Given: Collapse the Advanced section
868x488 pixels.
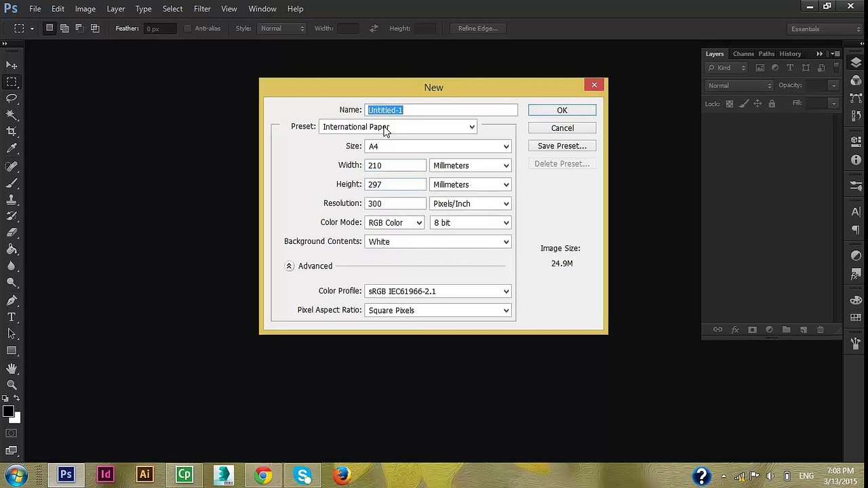Looking at the screenshot, I should (x=289, y=266).
